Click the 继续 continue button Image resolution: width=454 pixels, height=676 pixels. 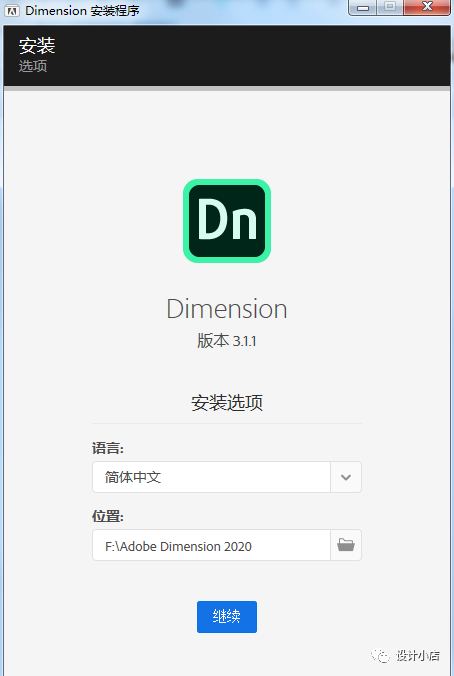[227, 617]
